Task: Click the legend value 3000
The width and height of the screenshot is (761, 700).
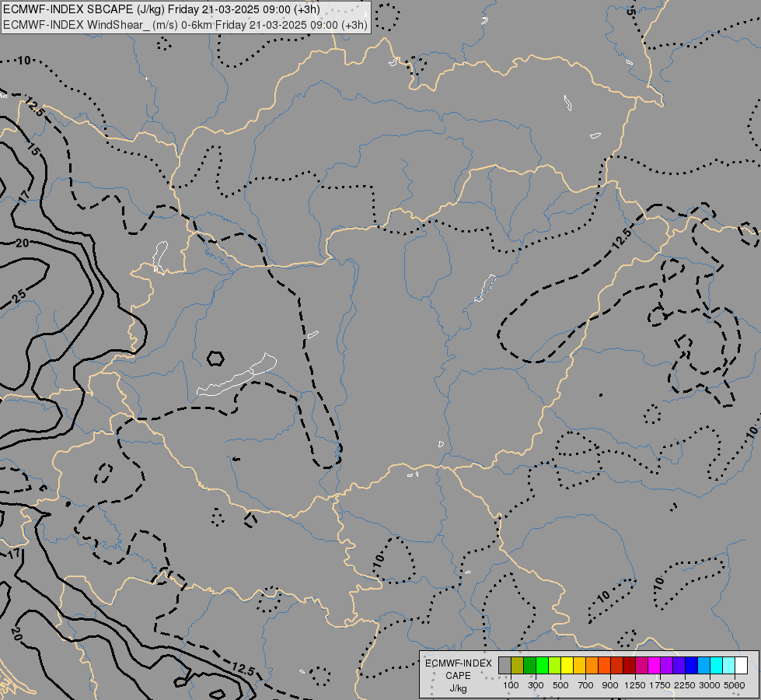Action: (710, 685)
